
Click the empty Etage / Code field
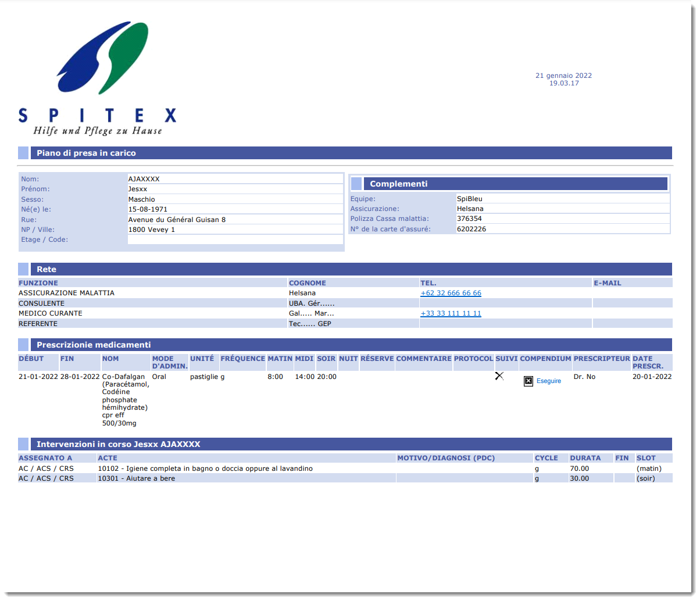coord(235,239)
